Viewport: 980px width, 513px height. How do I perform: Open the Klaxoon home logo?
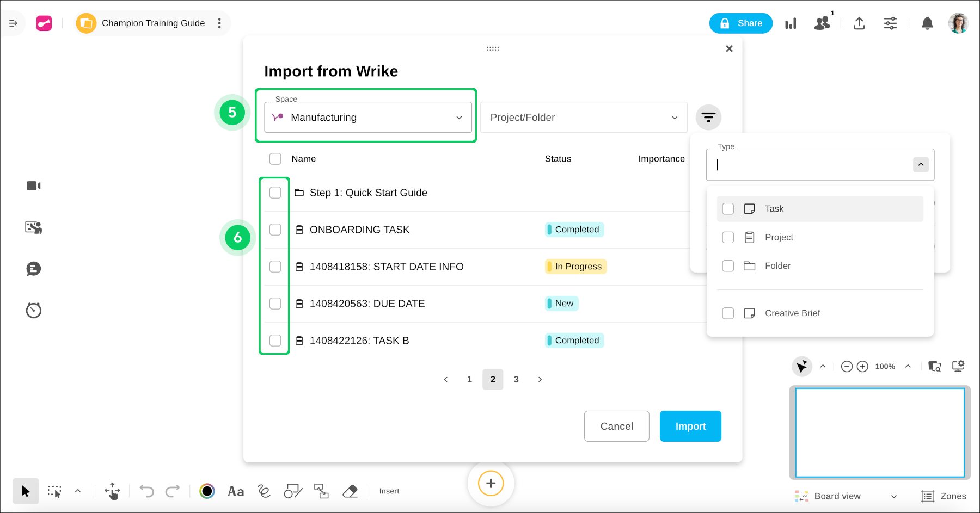(x=44, y=23)
